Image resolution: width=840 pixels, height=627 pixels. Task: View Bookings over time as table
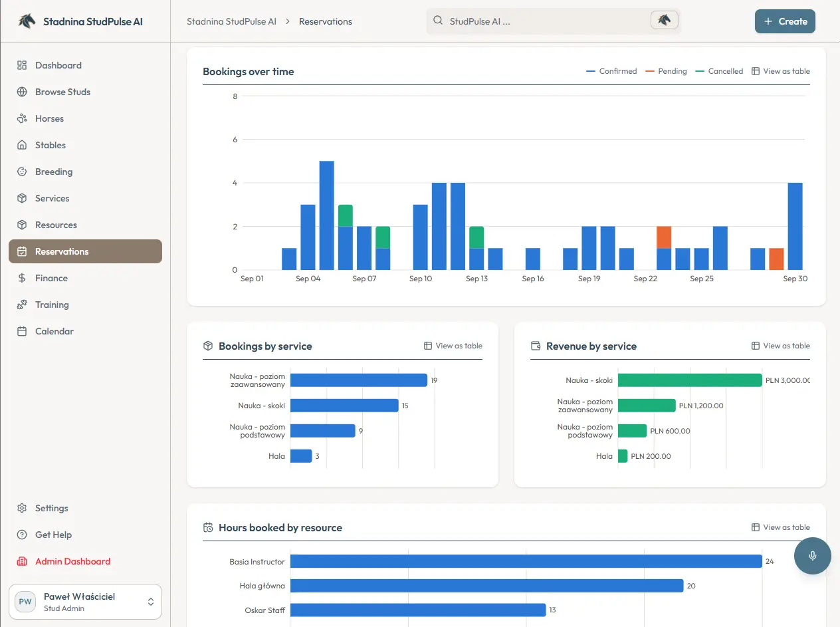pyautogui.click(x=781, y=71)
